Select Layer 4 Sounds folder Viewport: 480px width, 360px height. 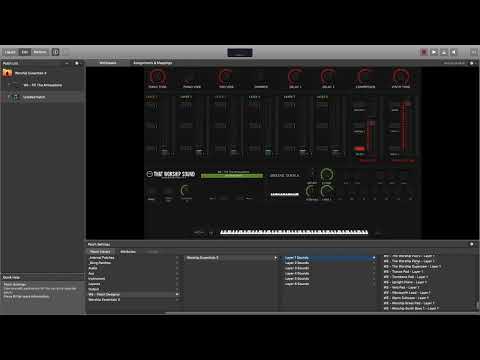click(330, 274)
